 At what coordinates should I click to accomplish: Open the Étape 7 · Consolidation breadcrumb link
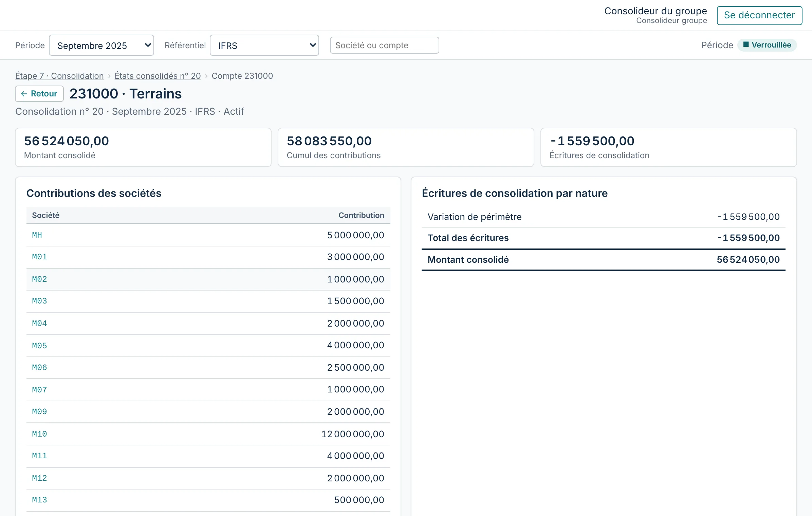pyautogui.click(x=59, y=76)
